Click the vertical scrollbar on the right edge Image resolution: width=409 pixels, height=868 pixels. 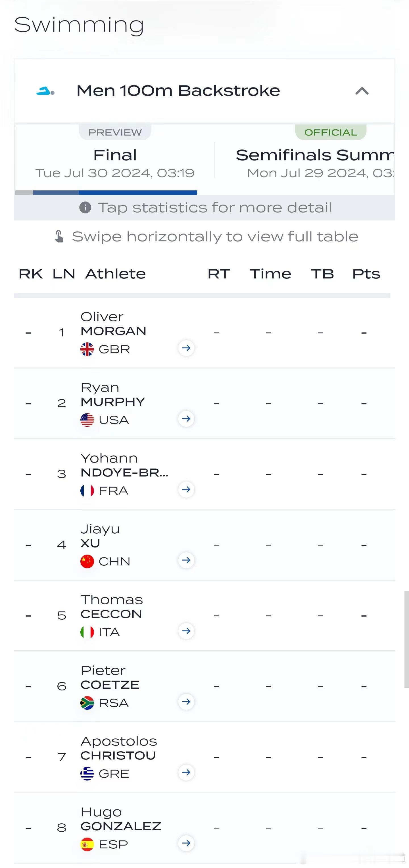407,639
